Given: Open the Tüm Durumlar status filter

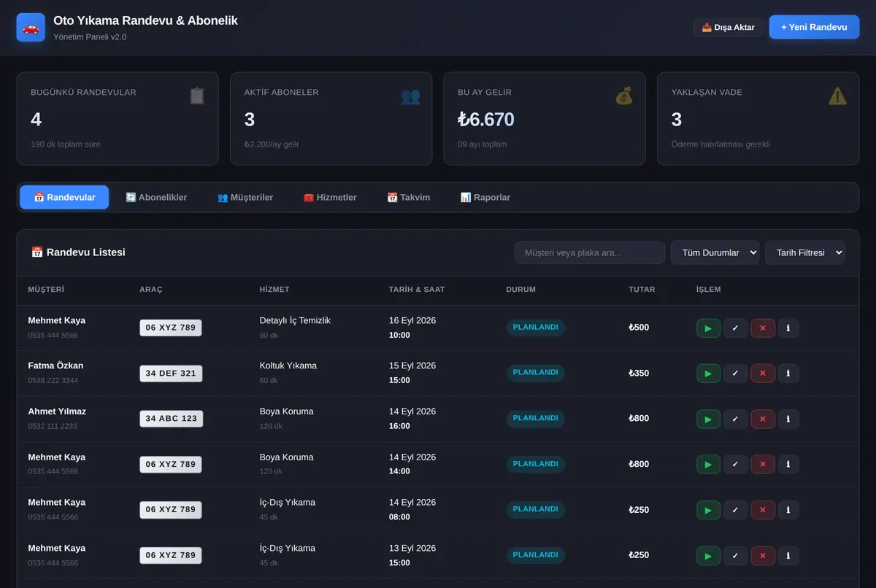Looking at the screenshot, I should (715, 252).
